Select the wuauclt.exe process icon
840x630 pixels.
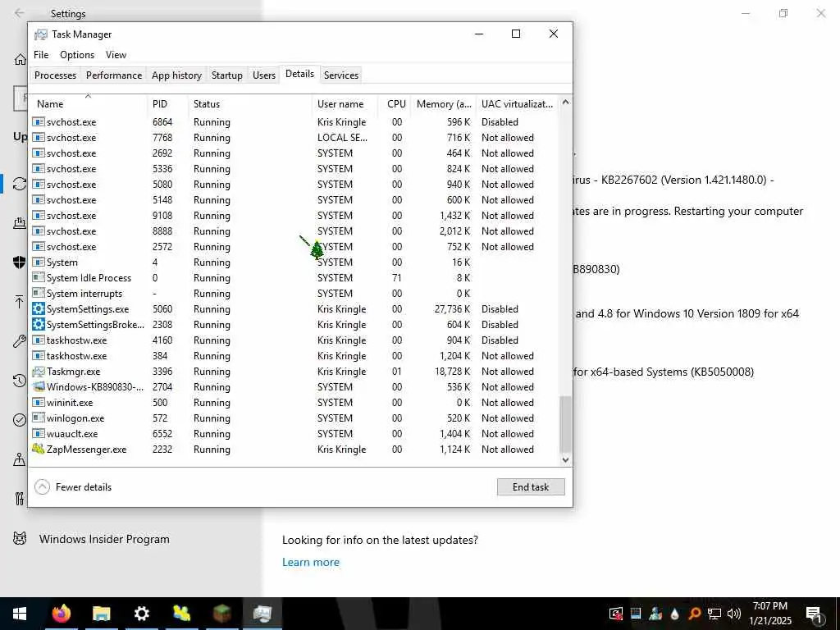[x=38, y=433]
